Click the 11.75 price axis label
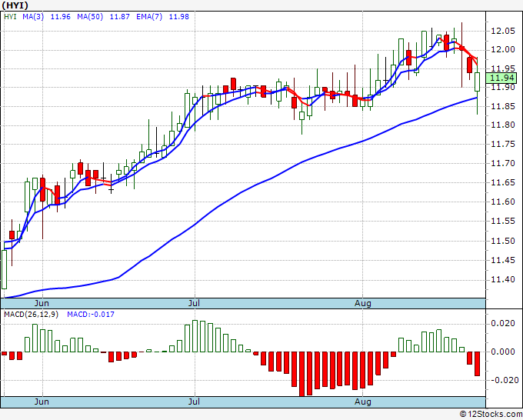 [503, 144]
